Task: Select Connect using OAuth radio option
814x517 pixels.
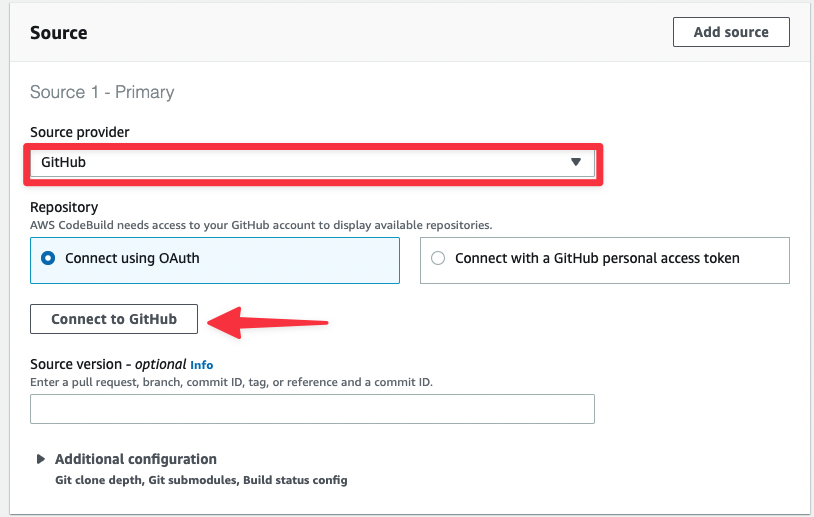Action: coord(215,260)
